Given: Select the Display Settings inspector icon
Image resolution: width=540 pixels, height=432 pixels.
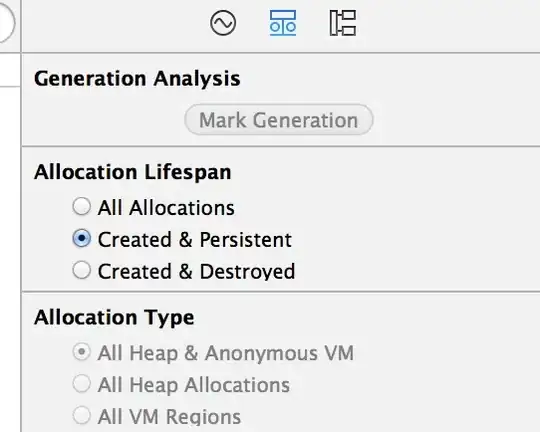Looking at the screenshot, I should (283, 23).
